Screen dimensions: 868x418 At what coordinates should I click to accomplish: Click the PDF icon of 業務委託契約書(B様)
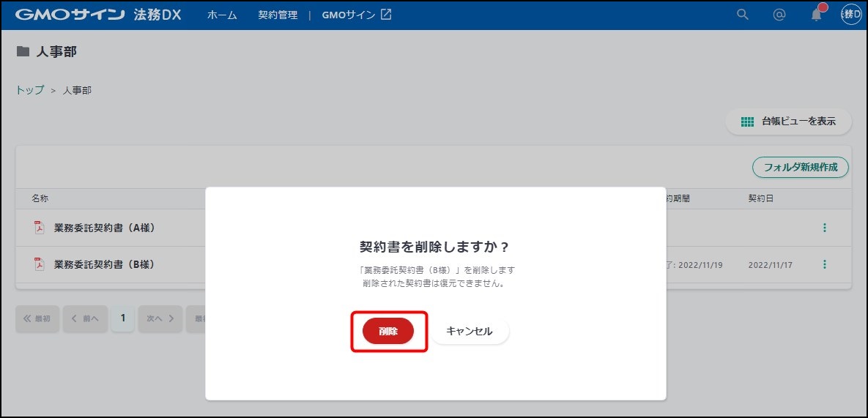tap(40, 265)
